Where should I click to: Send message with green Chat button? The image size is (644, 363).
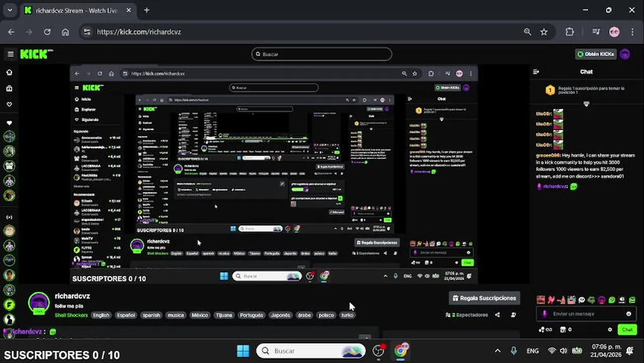(627, 330)
